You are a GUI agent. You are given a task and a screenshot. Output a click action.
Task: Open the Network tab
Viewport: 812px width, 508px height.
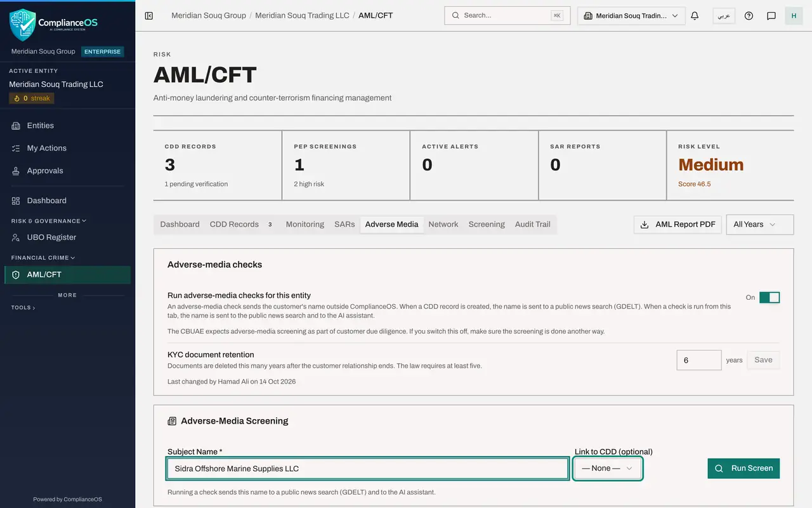pos(443,224)
